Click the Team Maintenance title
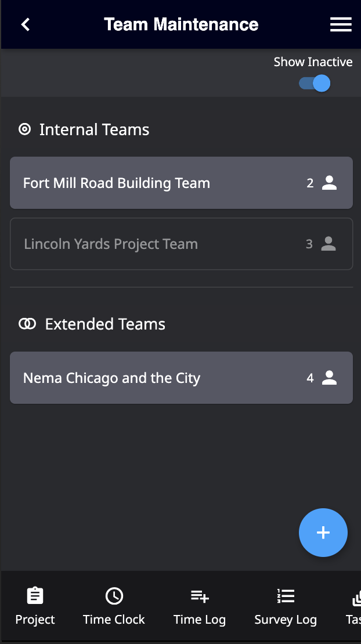Viewport: 361px width, 644px height. point(181,24)
